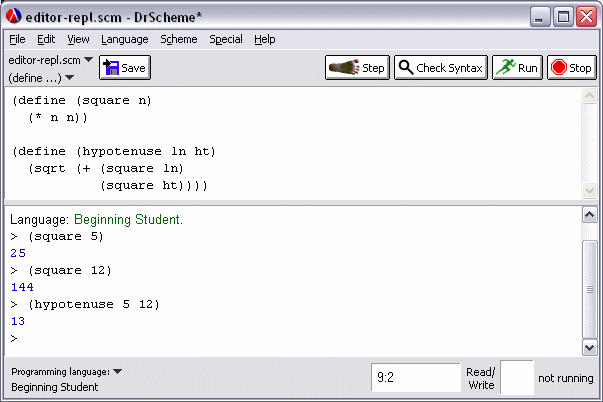Expand the (define ...) definitions dropdown
The image size is (603, 402).
(41, 78)
